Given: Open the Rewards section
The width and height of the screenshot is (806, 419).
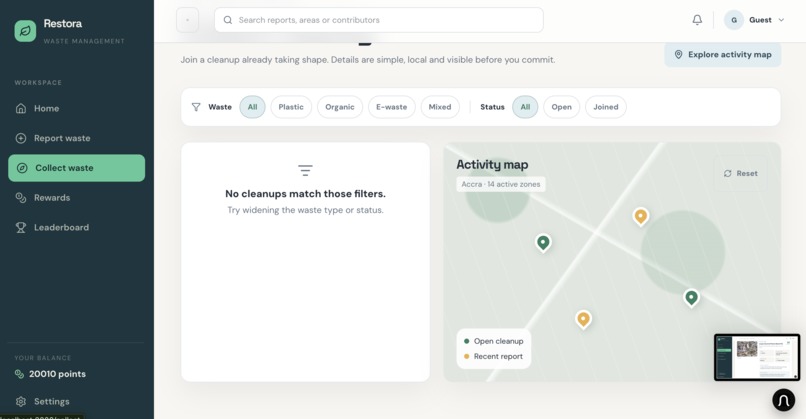Looking at the screenshot, I should [77, 198].
